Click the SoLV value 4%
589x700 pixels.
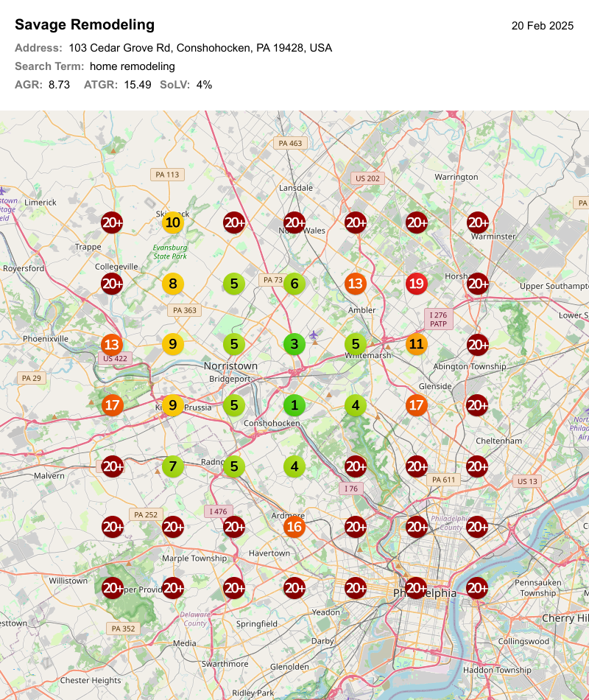click(x=204, y=85)
